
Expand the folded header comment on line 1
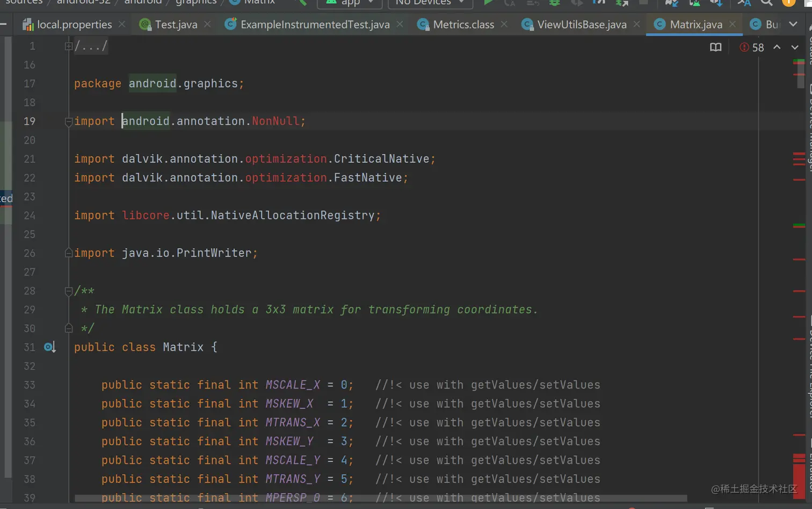pyautogui.click(x=68, y=46)
